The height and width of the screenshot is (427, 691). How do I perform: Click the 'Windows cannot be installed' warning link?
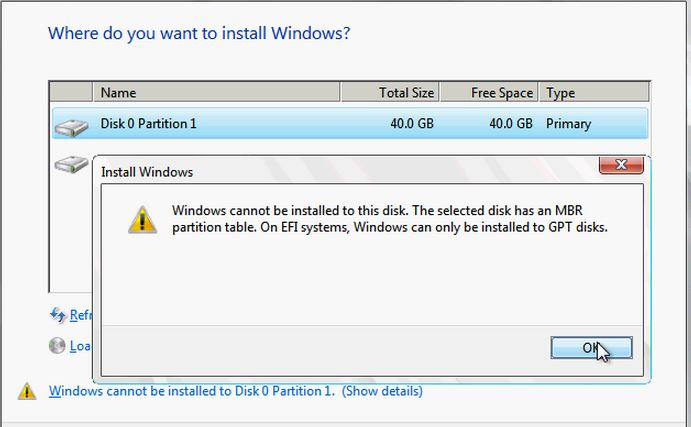point(191,391)
